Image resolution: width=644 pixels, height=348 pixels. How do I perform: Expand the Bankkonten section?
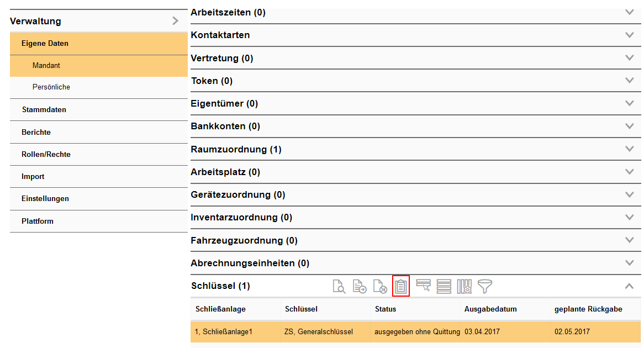click(x=629, y=125)
